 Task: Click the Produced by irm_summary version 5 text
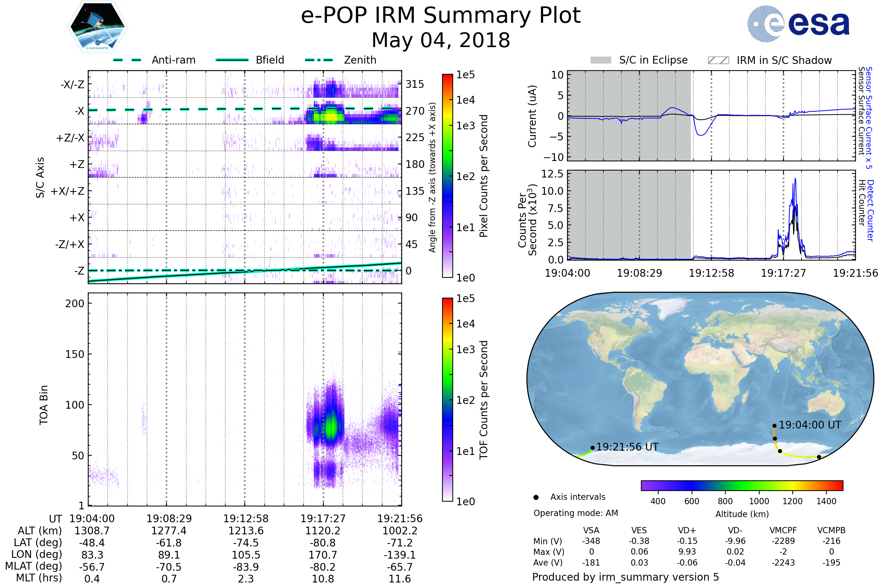point(625,577)
